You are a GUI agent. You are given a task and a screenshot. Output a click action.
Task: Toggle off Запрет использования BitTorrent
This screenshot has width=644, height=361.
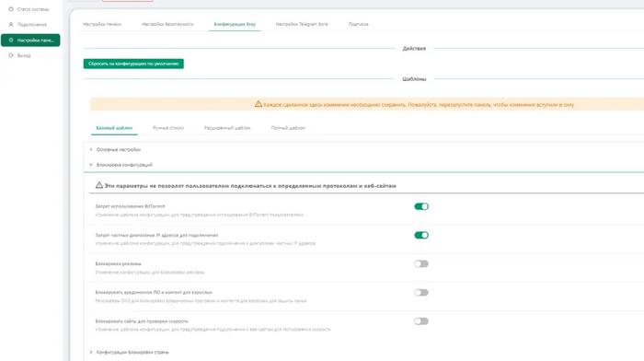click(x=421, y=206)
